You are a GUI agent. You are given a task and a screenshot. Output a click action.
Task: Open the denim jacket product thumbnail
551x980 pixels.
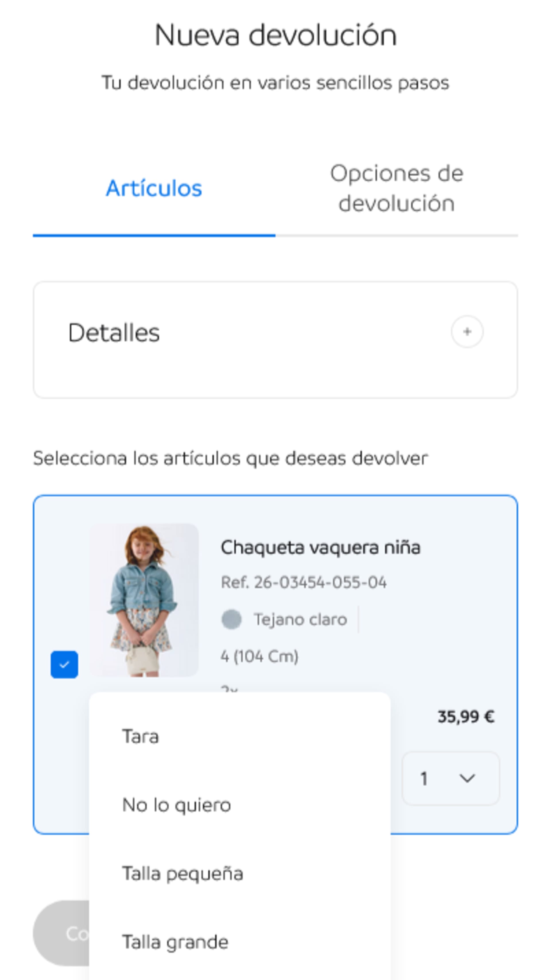[144, 600]
